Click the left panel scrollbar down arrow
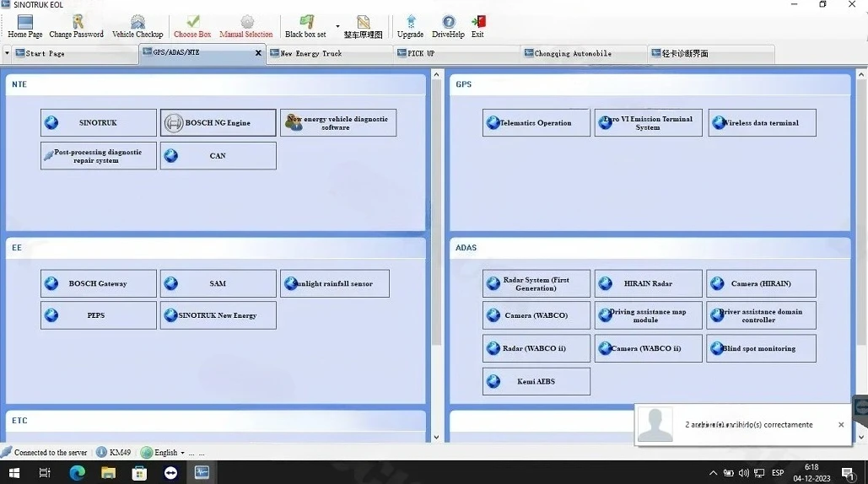Viewport: 868px width, 484px height. pyautogui.click(x=436, y=437)
